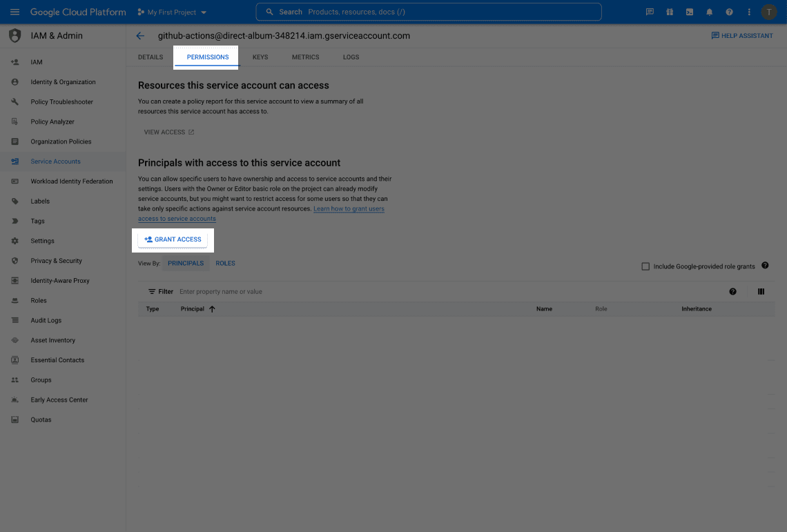Open the three-dot settings menu in header
Image resolution: width=787 pixels, height=532 pixels.
[x=749, y=12]
